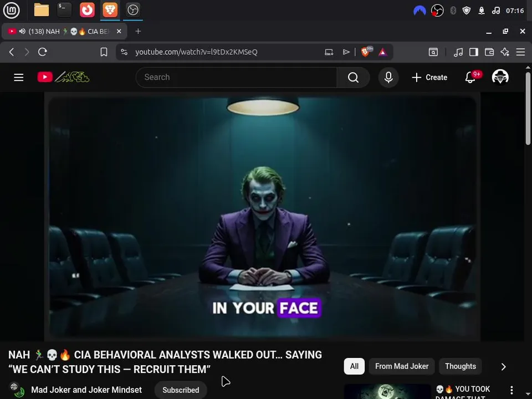This screenshot has width=532, height=399.
Task: Click the magnifier search button
Action: (x=353, y=78)
